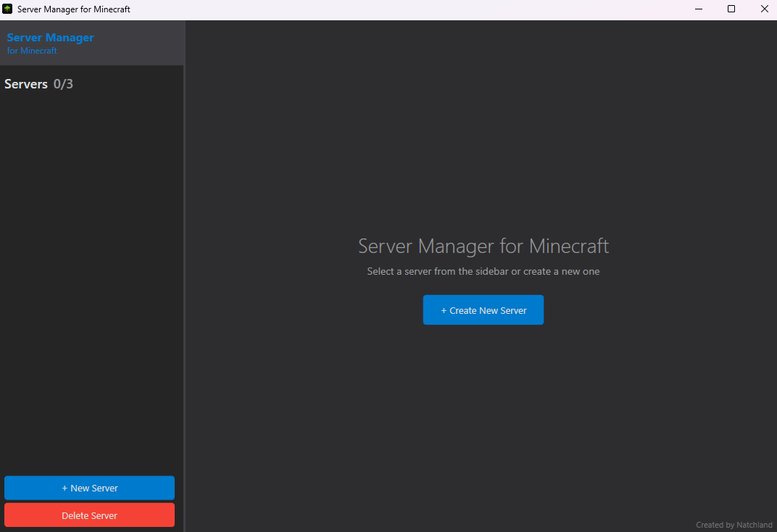Click the title bar text
The width and height of the screenshot is (777, 532).
point(72,9)
